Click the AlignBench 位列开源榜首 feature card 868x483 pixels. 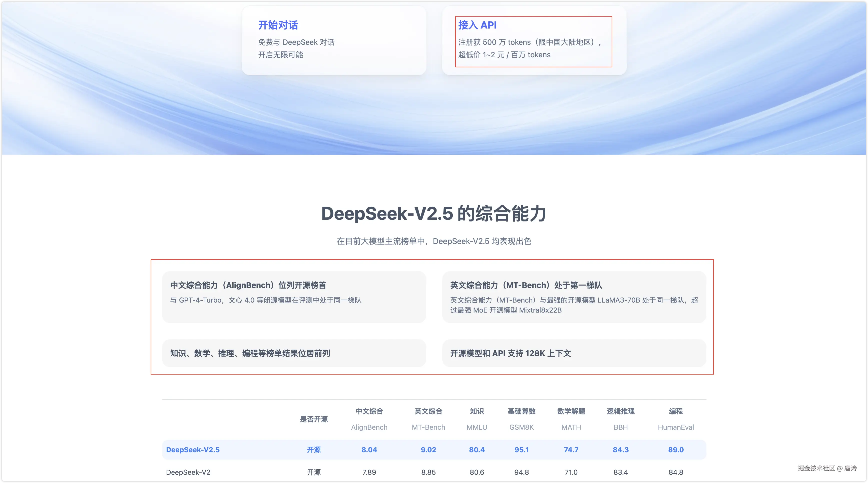coord(294,297)
